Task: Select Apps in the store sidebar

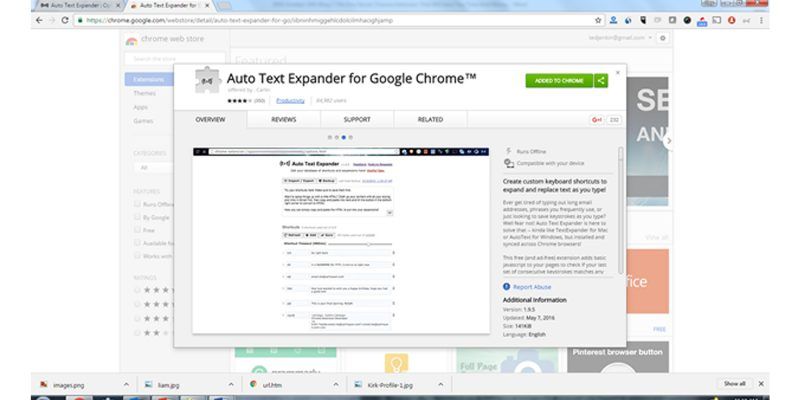Action: click(x=141, y=107)
